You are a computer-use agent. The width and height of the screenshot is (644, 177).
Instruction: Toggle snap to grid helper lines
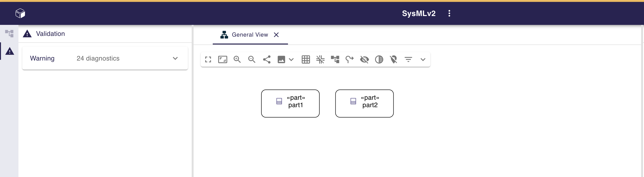[x=320, y=59]
